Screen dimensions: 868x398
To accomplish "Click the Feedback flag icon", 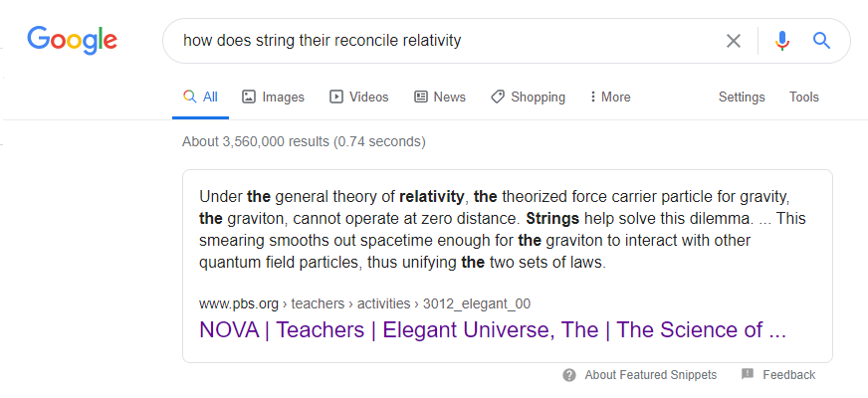I will 748,374.
